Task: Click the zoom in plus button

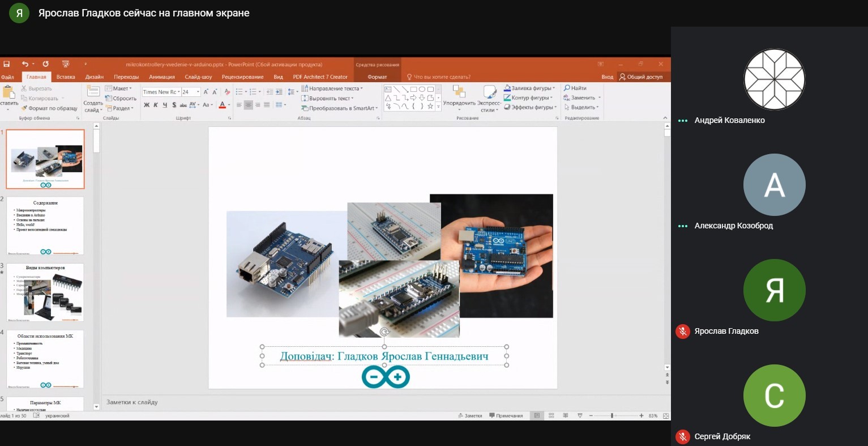Action: pos(642,415)
